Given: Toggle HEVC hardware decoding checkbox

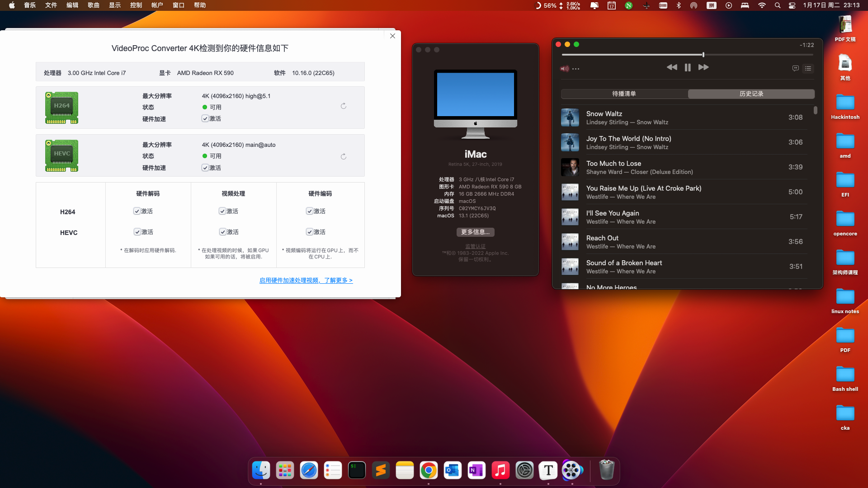Looking at the screenshot, I should pyautogui.click(x=137, y=232).
